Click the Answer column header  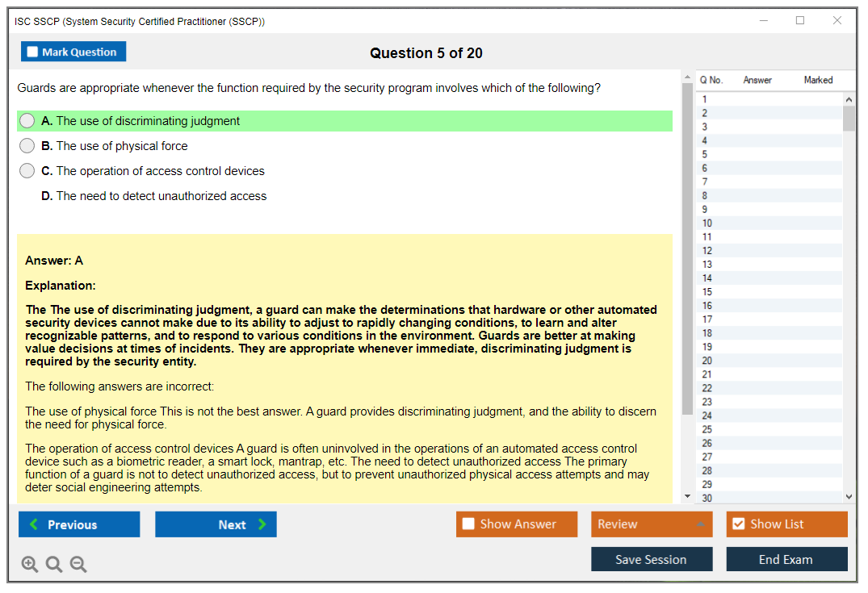pyautogui.click(x=757, y=80)
